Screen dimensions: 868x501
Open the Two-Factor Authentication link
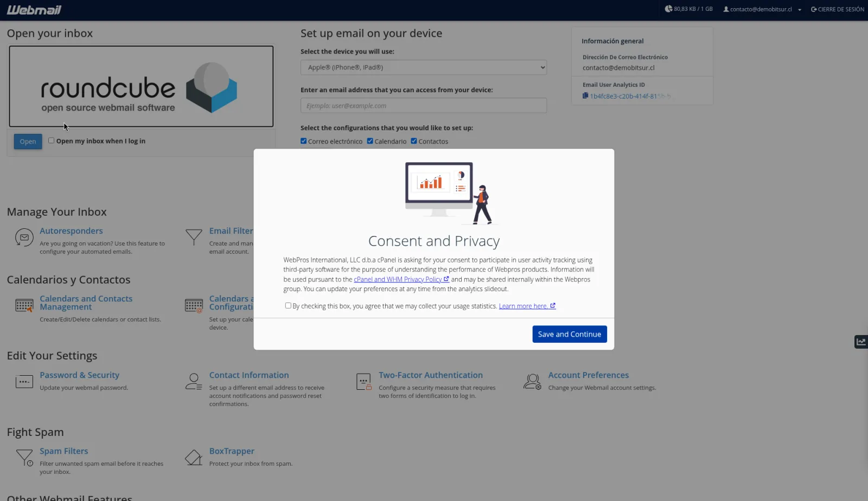click(431, 375)
